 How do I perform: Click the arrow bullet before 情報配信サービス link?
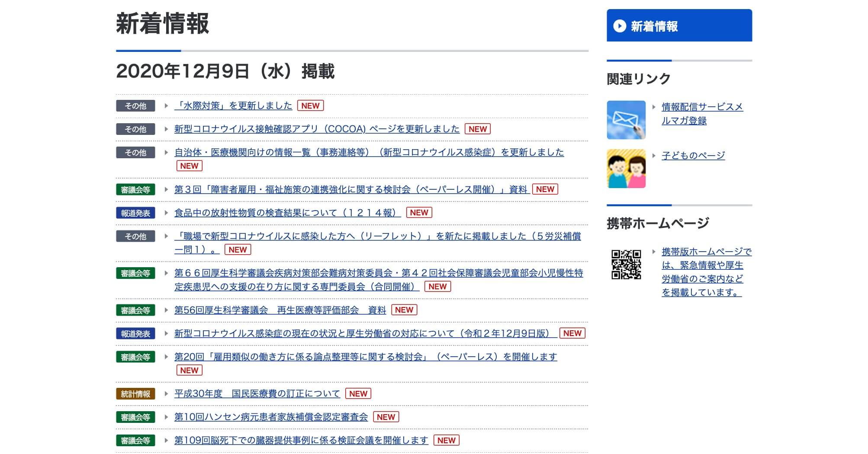click(654, 107)
